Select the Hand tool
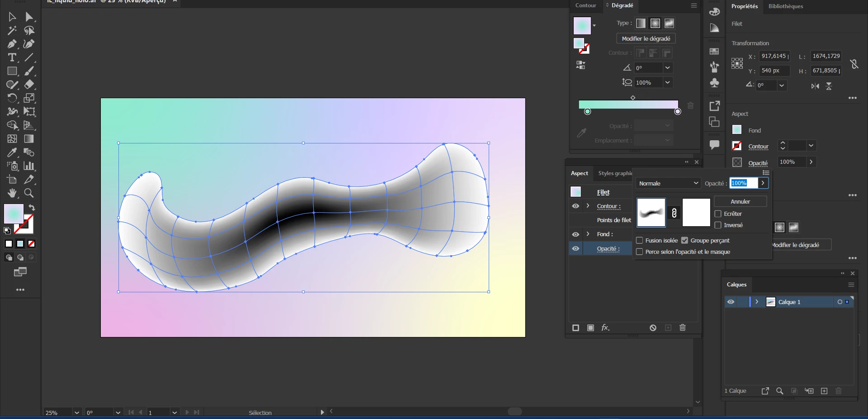Screen dimensions: 868x419 [x=12, y=193]
